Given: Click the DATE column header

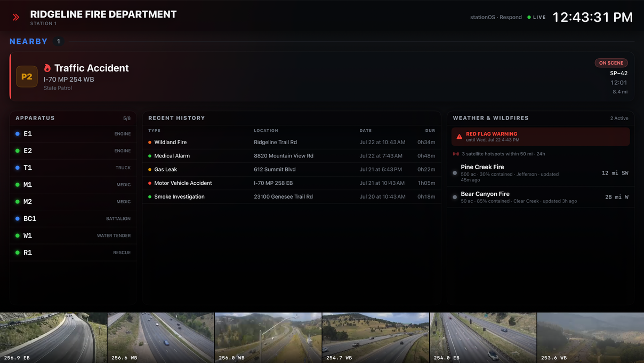Looking at the screenshot, I should click(x=365, y=130).
